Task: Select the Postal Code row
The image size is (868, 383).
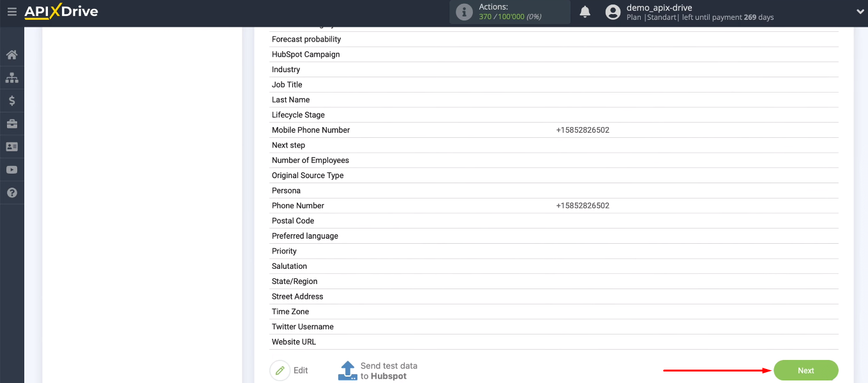Action: (x=554, y=221)
